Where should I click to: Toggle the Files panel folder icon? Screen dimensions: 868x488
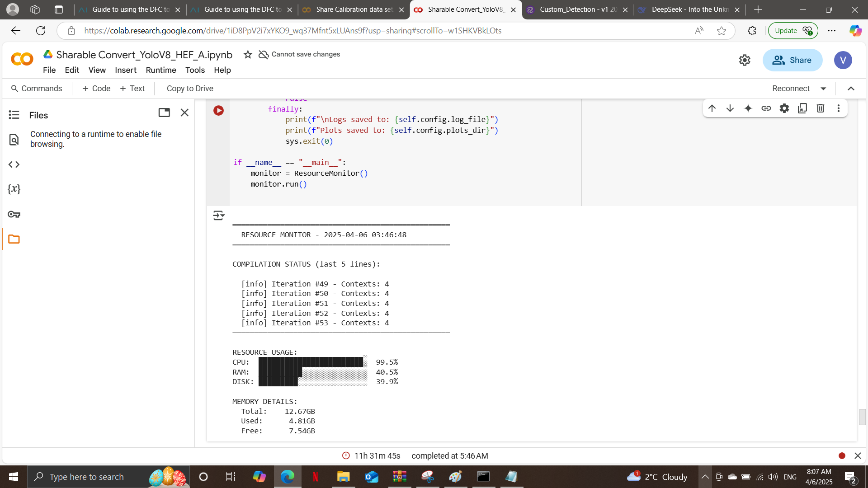pyautogui.click(x=14, y=239)
